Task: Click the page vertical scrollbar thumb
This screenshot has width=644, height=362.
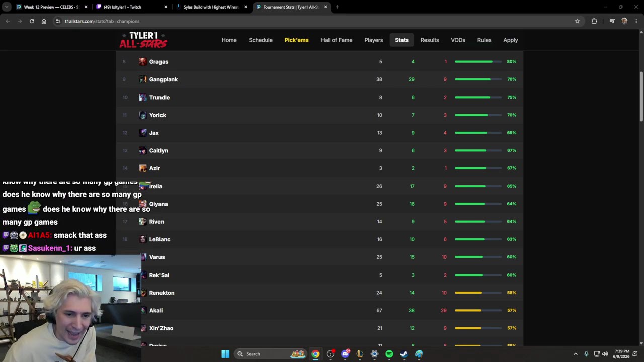Action: coord(641,96)
